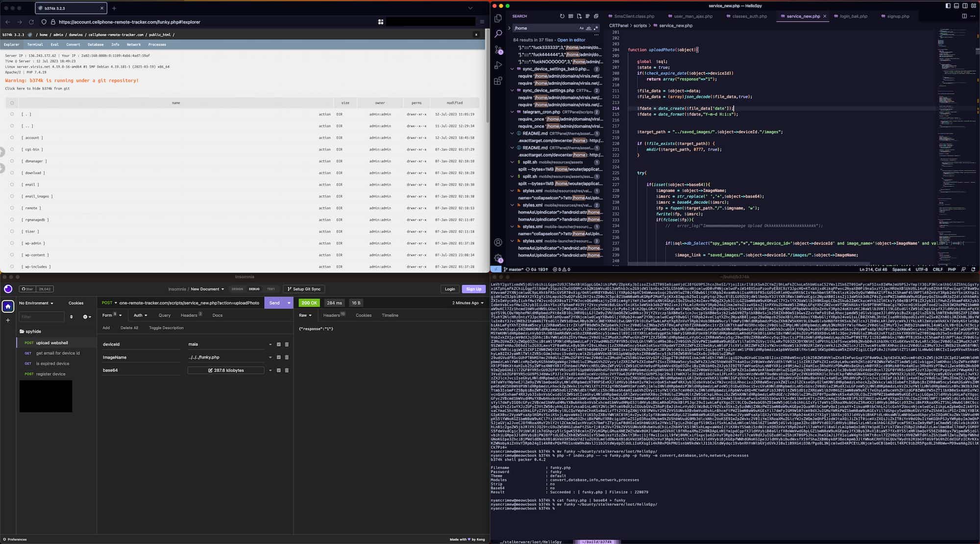The width and height of the screenshot is (980, 544).
Task: Open VS Code Run and Debug icon
Action: (x=498, y=65)
